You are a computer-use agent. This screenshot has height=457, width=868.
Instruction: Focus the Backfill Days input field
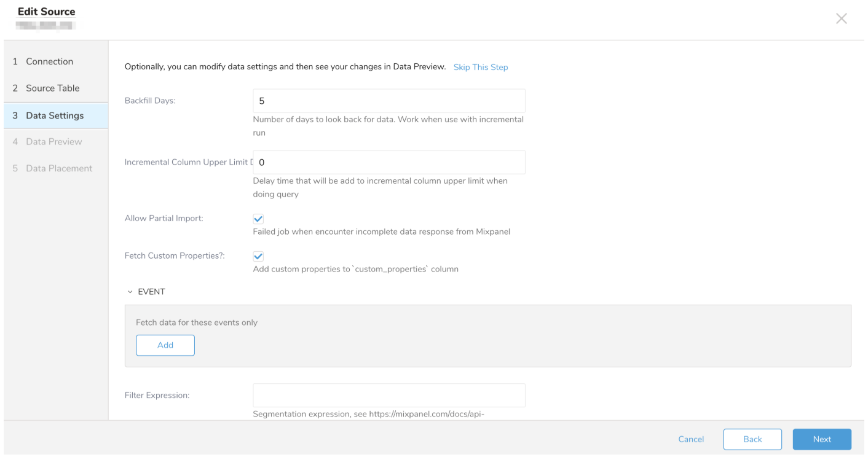[x=389, y=101]
